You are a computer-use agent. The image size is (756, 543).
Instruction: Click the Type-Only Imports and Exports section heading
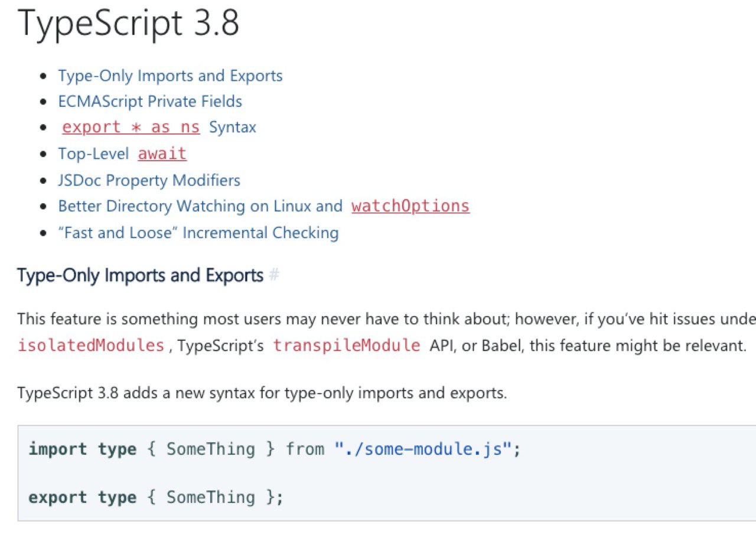click(x=140, y=276)
